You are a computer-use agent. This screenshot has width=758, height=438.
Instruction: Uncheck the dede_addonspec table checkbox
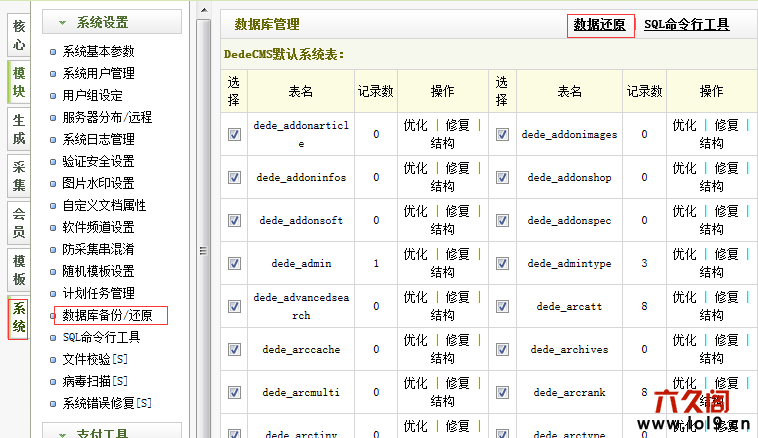tap(502, 220)
